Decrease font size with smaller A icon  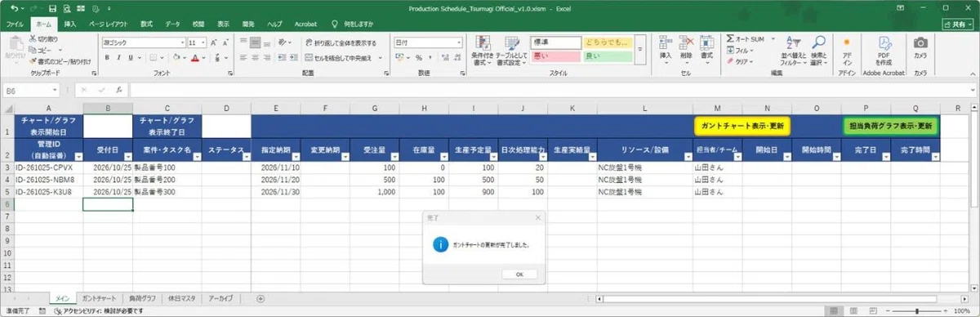[226, 42]
